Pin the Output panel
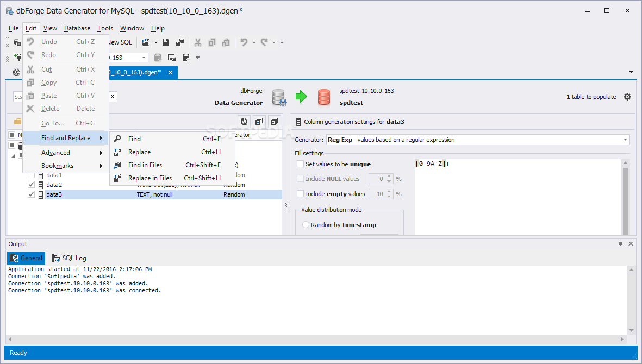Screen dimensions: 642x364 pyautogui.click(x=620, y=244)
